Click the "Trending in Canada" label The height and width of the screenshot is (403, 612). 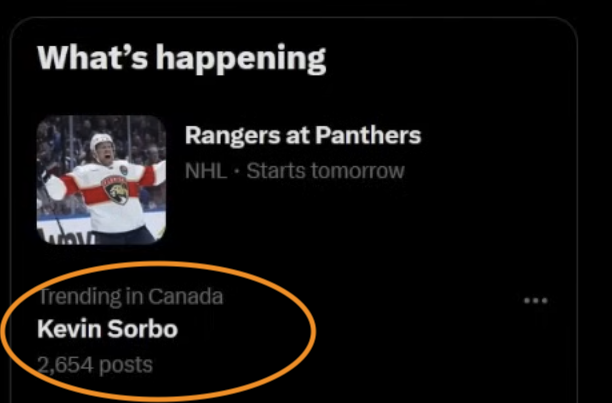click(130, 296)
